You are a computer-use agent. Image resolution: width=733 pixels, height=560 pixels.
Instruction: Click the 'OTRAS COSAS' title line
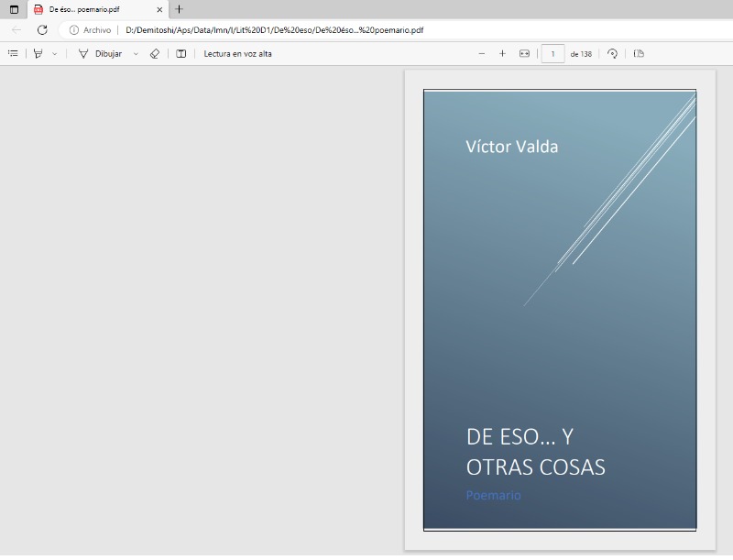[536, 467]
